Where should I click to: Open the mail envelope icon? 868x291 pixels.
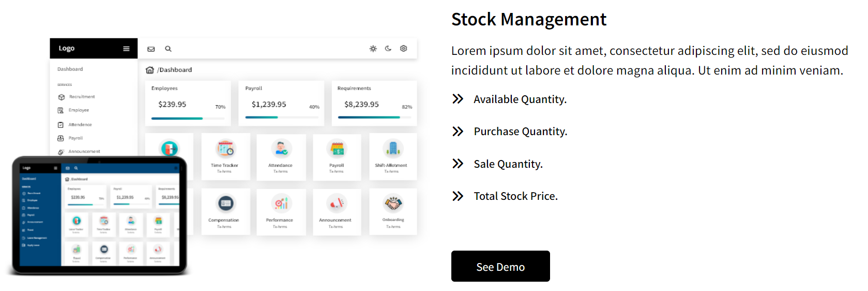[151, 49]
